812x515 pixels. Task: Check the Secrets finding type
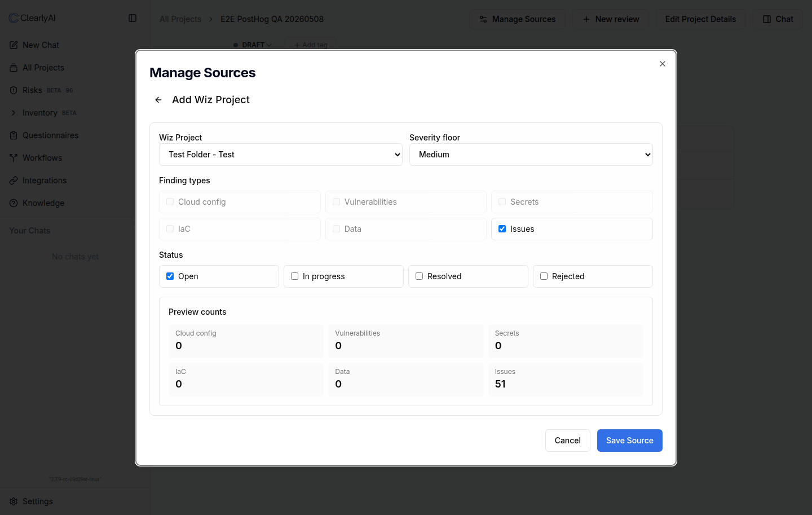click(502, 201)
